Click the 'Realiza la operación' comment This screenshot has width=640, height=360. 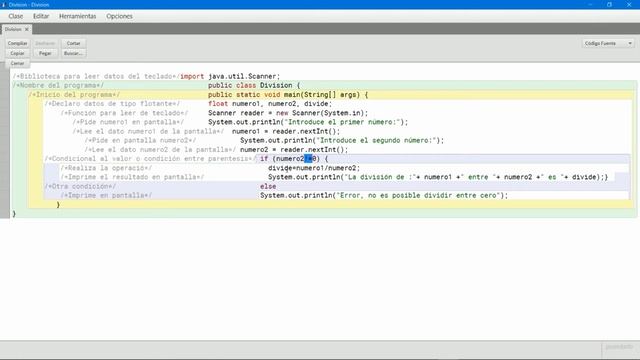click(x=106, y=168)
